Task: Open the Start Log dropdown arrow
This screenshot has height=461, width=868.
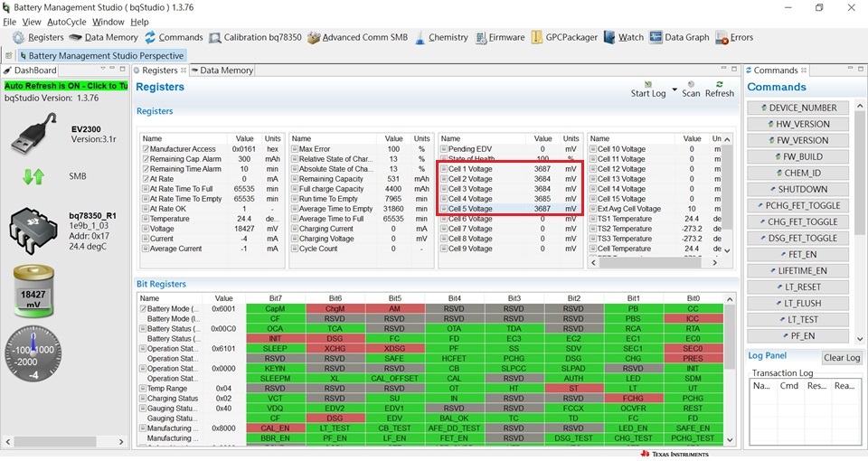Action: pos(675,89)
